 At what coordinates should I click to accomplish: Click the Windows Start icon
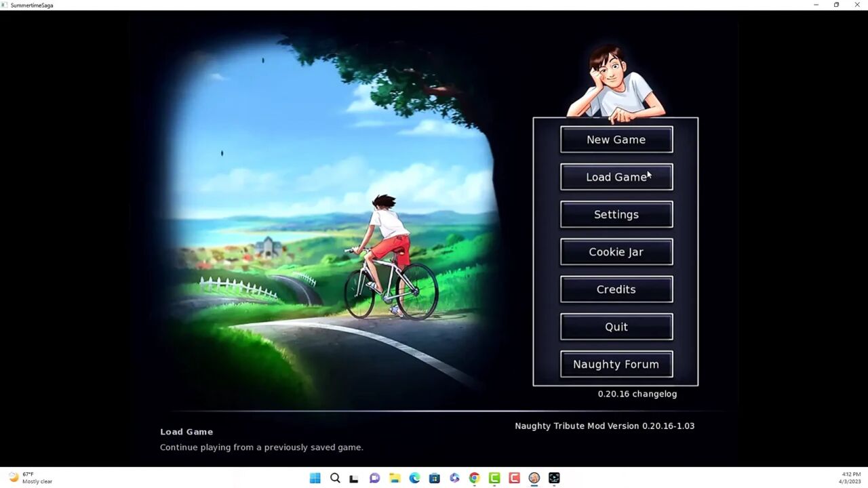click(x=315, y=478)
